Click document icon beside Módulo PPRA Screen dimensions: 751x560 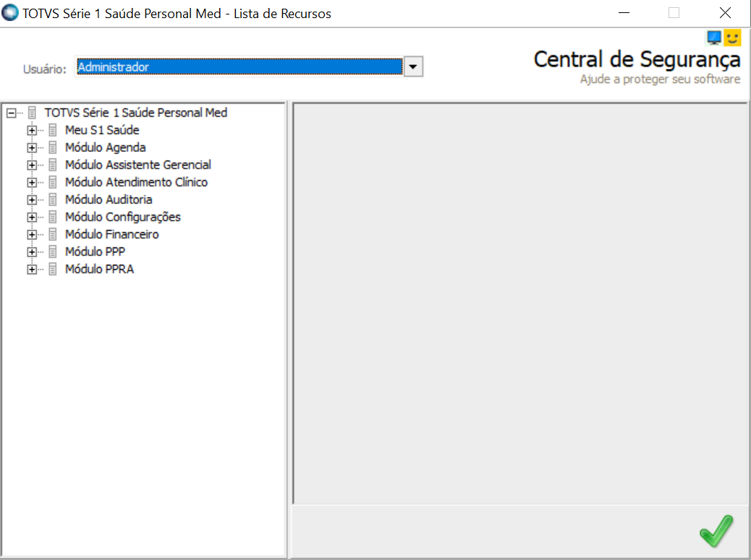tap(53, 269)
